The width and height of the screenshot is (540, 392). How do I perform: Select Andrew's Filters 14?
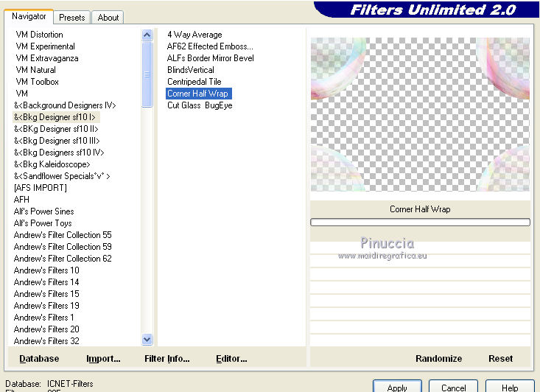pyautogui.click(x=46, y=281)
